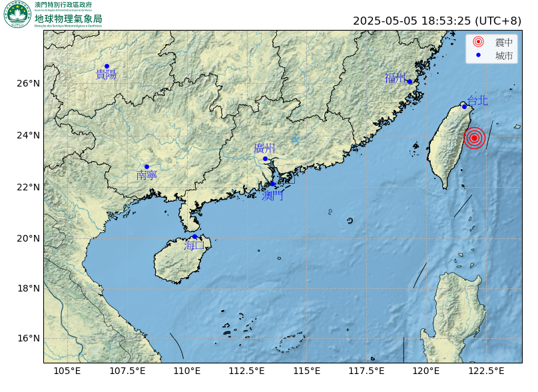The image size is (538, 392).
Task: Click the epicenter symbol in the legend
Action: 478,42
